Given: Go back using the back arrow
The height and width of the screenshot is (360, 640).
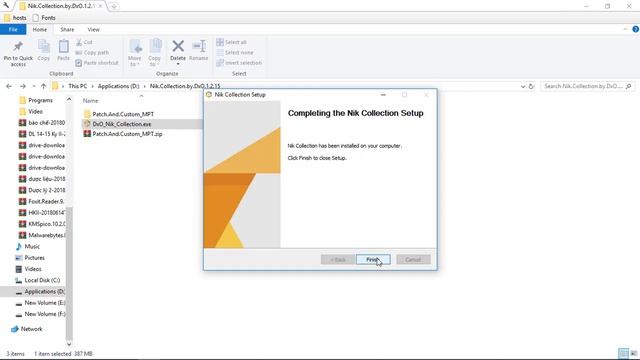Looking at the screenshot, I should (x=9, y=86).
